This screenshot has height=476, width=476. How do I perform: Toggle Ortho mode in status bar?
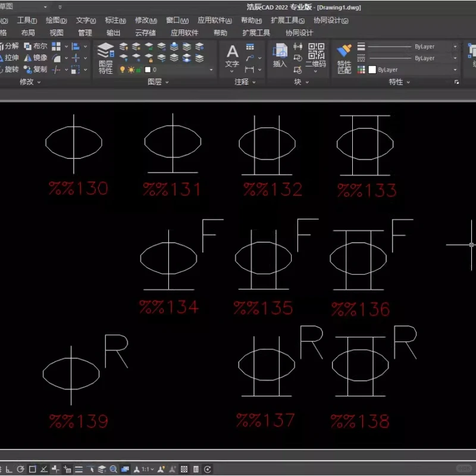click(x=9, y=469)
